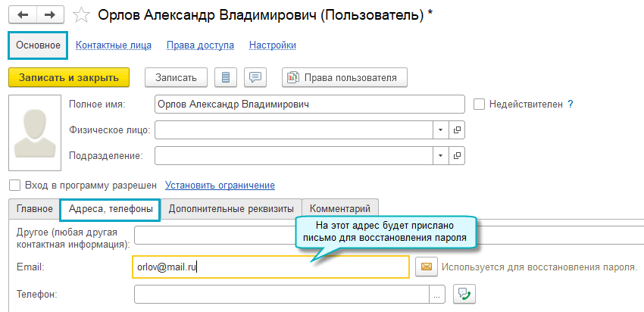Open the Подразделение record icon
The height and width of the screenshot is (312, 644).
pyautogui.click(x=457, y=155)
